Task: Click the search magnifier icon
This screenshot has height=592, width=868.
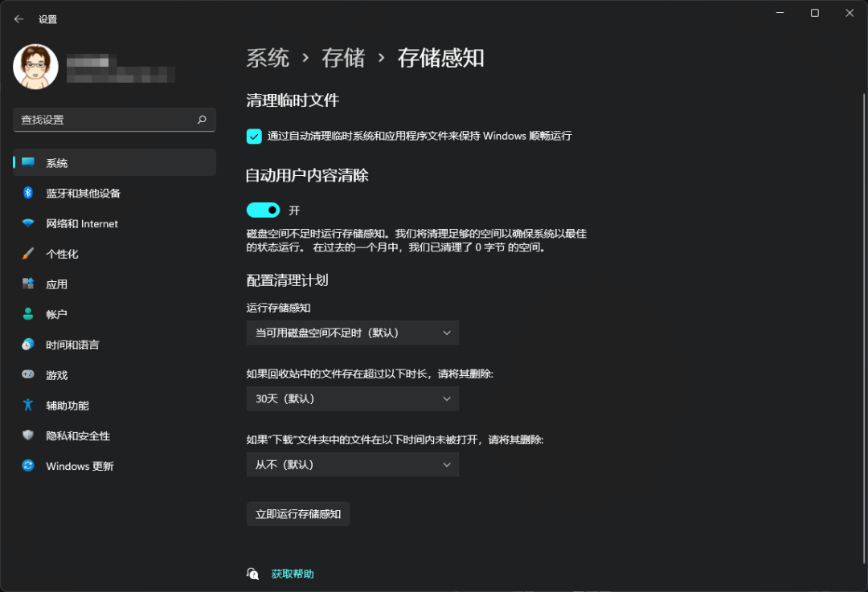Action: pyautogui.click(x=202, y=120)
